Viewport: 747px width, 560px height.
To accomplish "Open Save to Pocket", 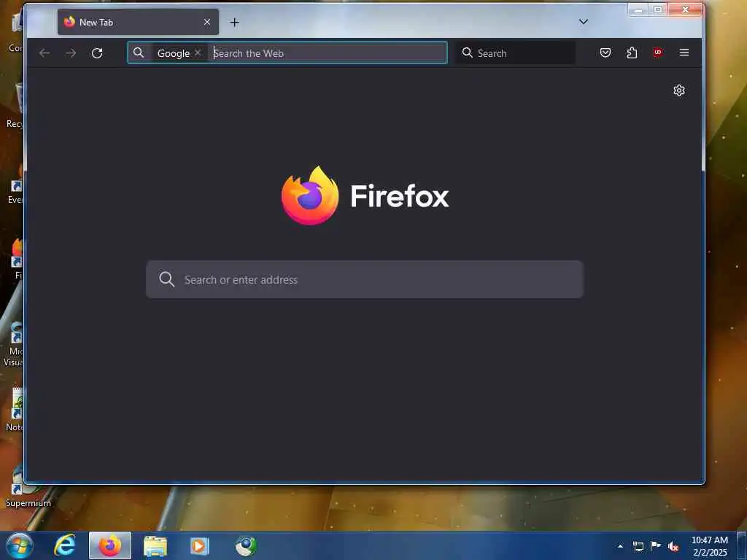I will coord(605,52).
